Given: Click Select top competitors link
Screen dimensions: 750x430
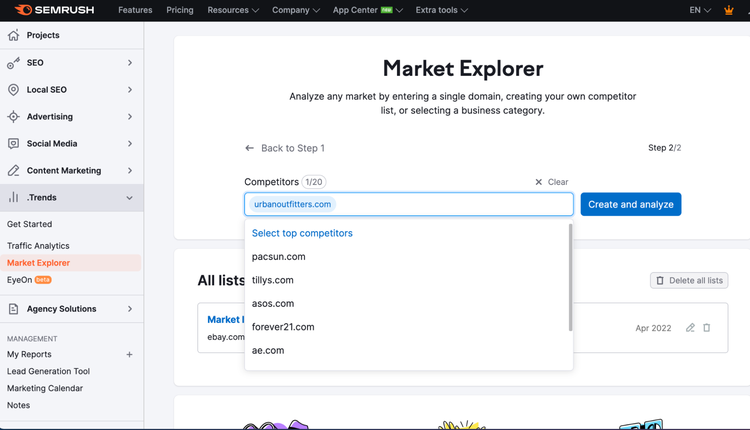Looking at the screenshot, I should tap(302, 233).
